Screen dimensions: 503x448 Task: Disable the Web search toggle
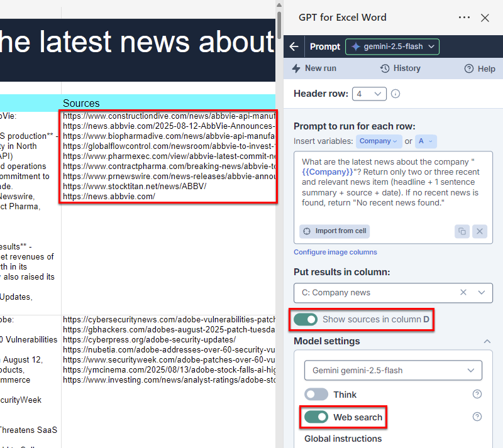pos(316,417)
